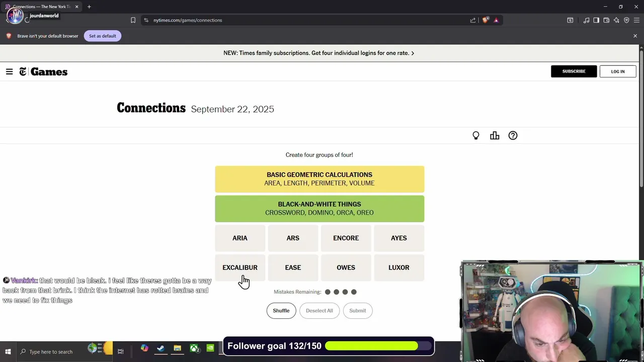Toggle the browser sidebar panel icon

[596, 20]
